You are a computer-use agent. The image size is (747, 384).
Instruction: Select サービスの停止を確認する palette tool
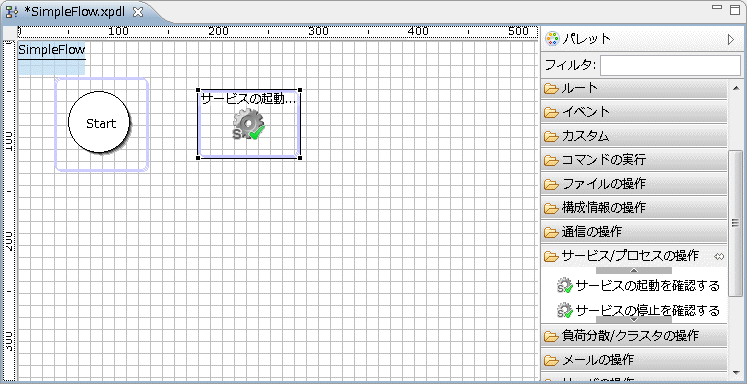(x=638, y=311)
